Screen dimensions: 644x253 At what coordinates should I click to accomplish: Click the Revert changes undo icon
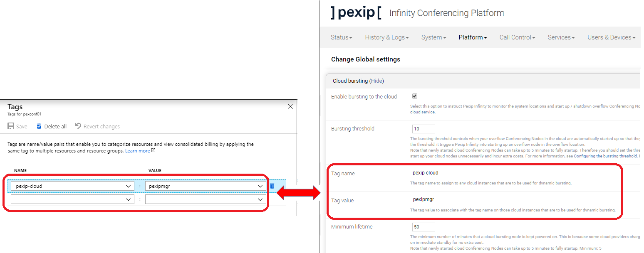[x=78, y=126]
